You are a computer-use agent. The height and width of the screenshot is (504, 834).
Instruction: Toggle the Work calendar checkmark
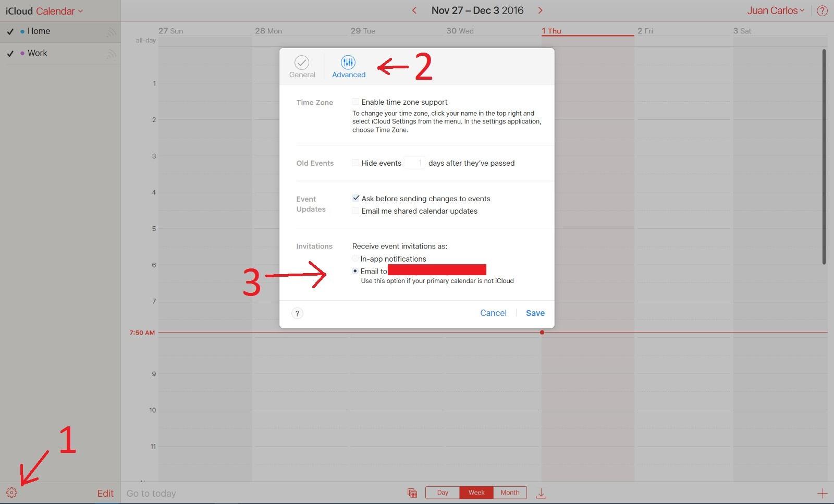click(x=10, y=54)
